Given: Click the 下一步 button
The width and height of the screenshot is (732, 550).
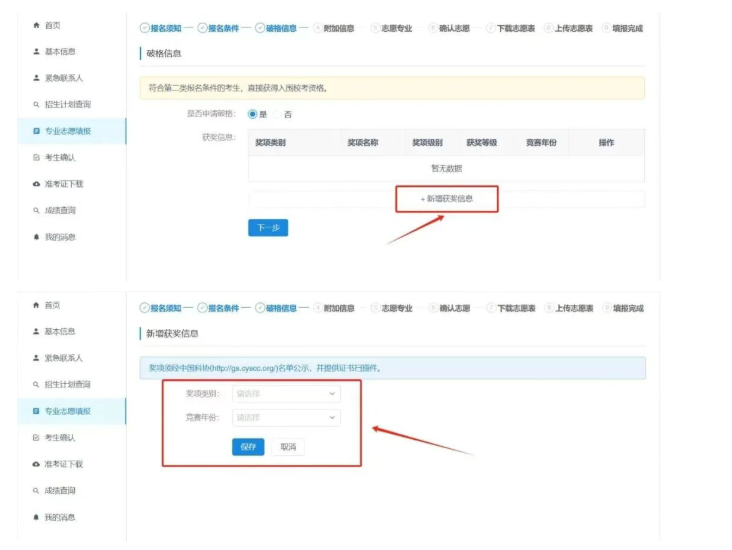Looking at the screenshot, I should (x=267, y=228).
